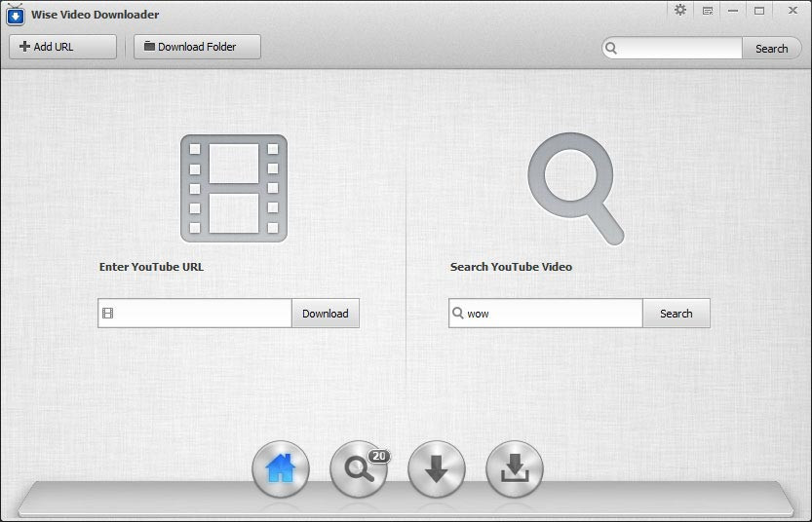Click the large film strip icon
The image size is (812, 522).
coord(234,188)
